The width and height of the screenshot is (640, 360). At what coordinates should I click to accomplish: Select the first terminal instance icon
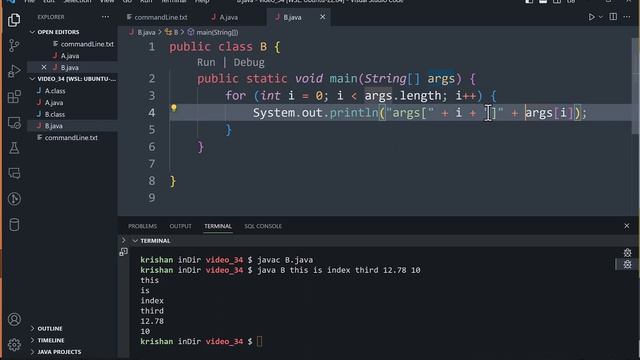click(627, 253)
